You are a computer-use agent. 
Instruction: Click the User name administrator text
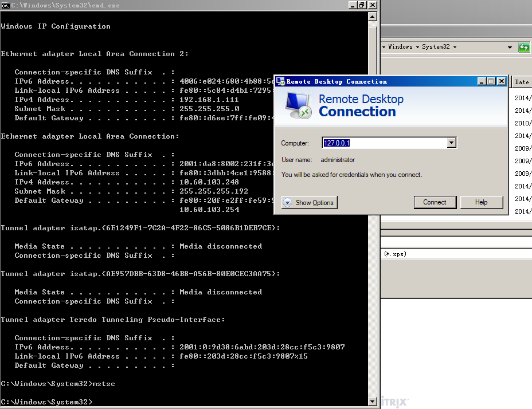(x=338, y=160)
